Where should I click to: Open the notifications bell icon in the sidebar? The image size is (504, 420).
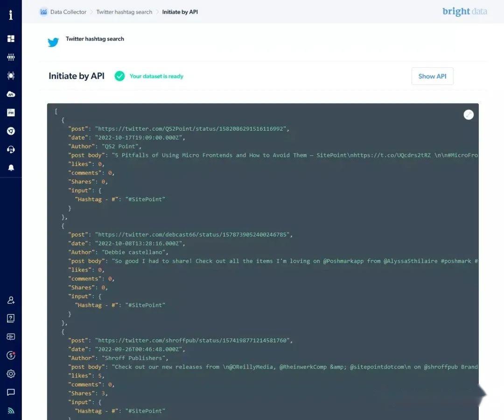pyautogui.click(x=11, y=168)
